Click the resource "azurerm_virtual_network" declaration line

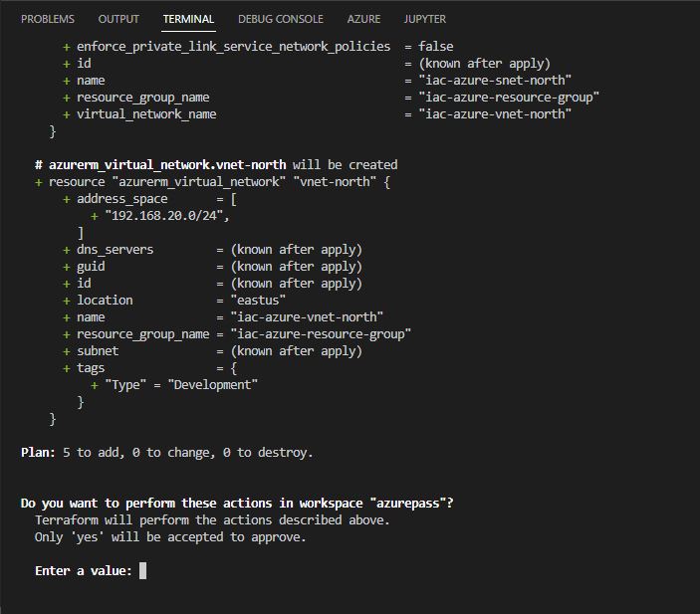pyautogui.click(x=212, y=182)
